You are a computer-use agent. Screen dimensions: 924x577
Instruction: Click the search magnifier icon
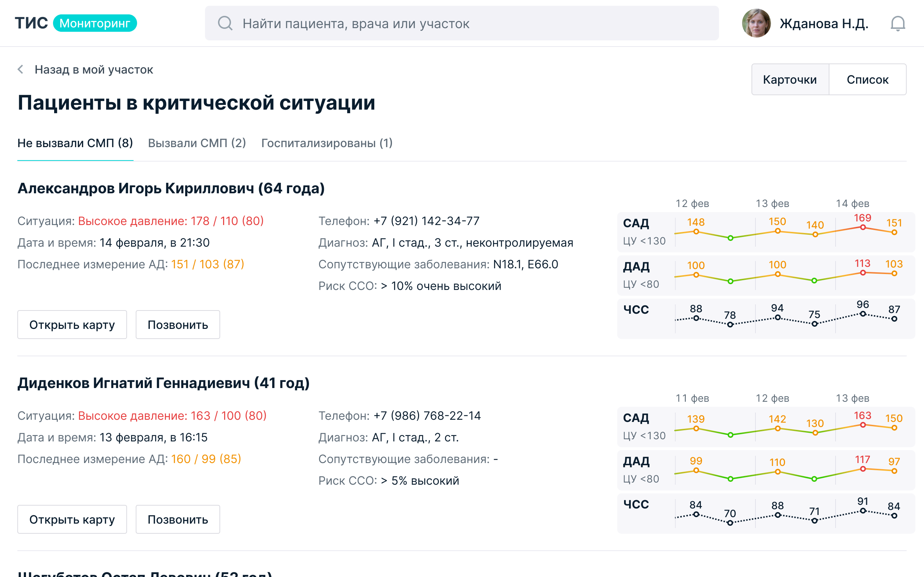point(225,23)
